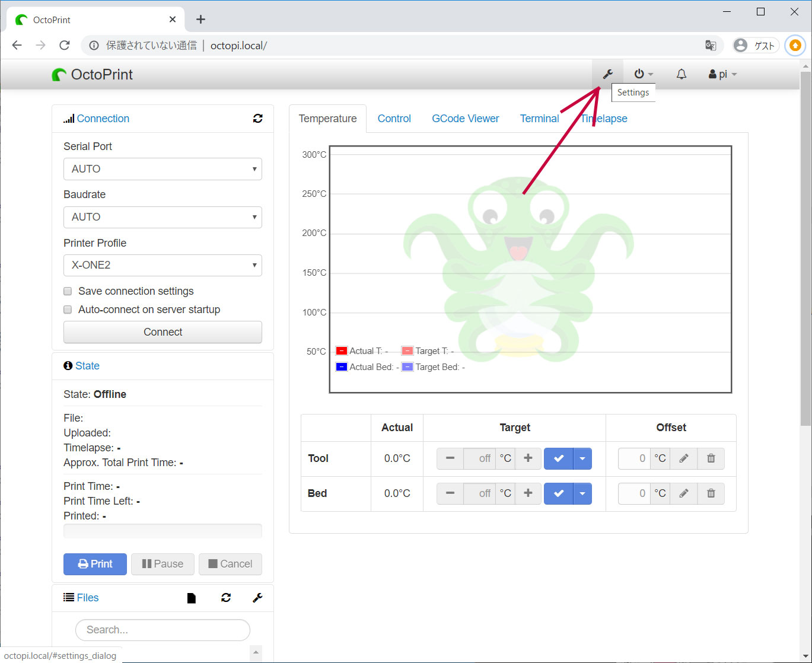Click the guest profile button
Screen dimensions: 812x663
[x=756, y=46]
